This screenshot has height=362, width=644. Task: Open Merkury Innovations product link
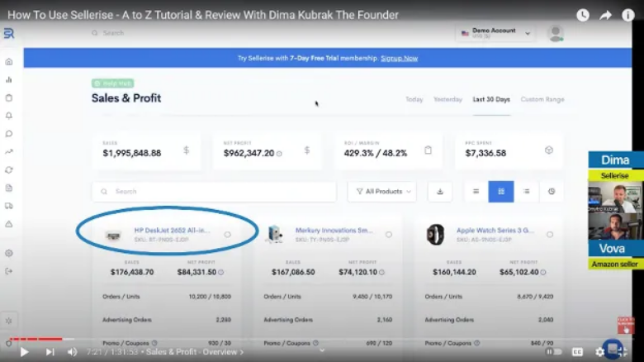coord(334,231)
